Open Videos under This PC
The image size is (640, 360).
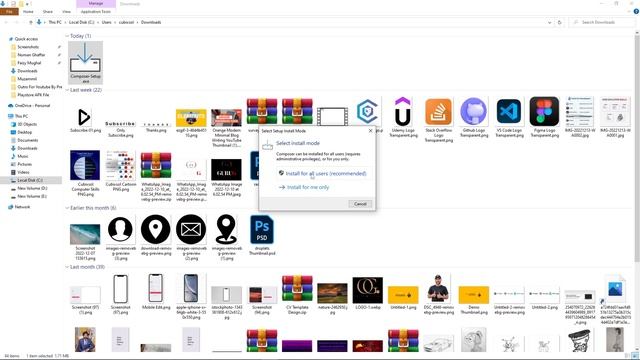(x=23, y=172)
